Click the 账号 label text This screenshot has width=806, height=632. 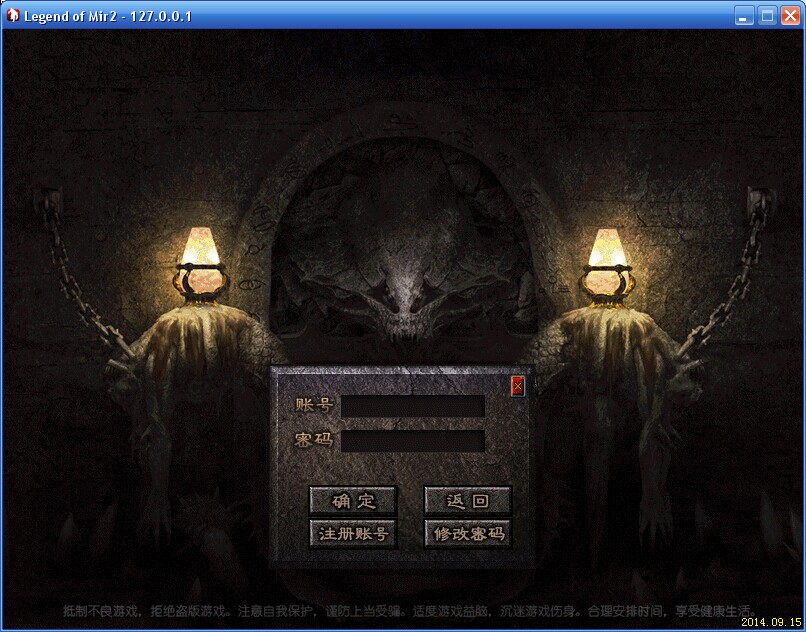[313, 405]
